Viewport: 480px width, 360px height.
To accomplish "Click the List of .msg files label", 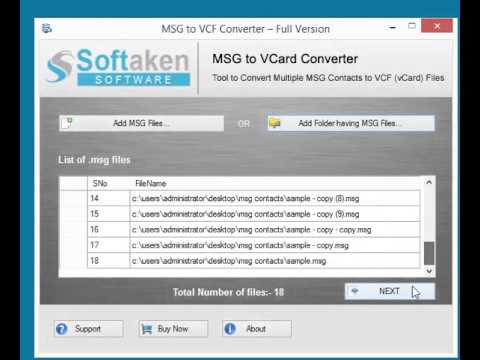I will coord(94,160).
